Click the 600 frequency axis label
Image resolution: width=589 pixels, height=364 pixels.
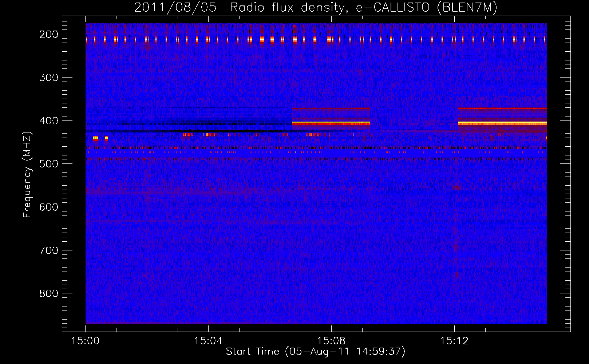pos(49,207)
